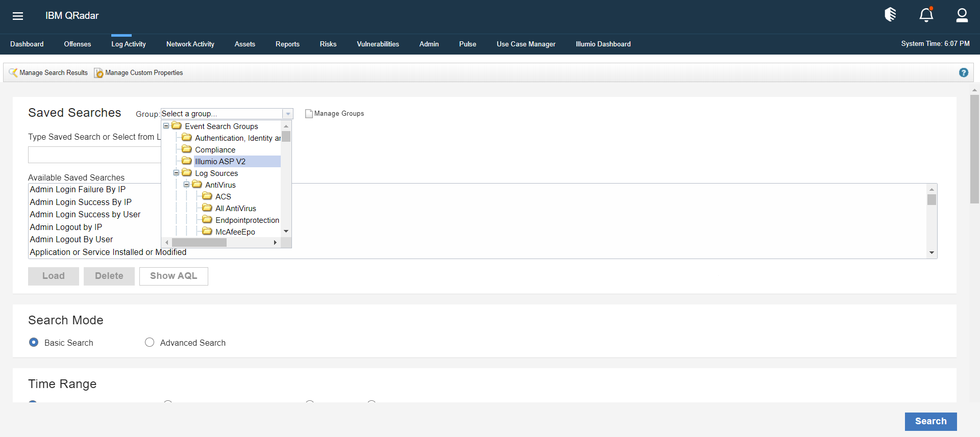Select the 'McAfeeEpo' group label
Image resolution: width=980 pixels, height=437 pixels.
point(235,232)
